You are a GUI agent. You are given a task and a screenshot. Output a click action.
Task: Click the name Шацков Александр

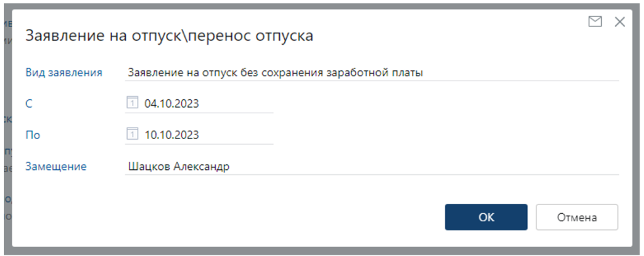[x=179, y=167]
